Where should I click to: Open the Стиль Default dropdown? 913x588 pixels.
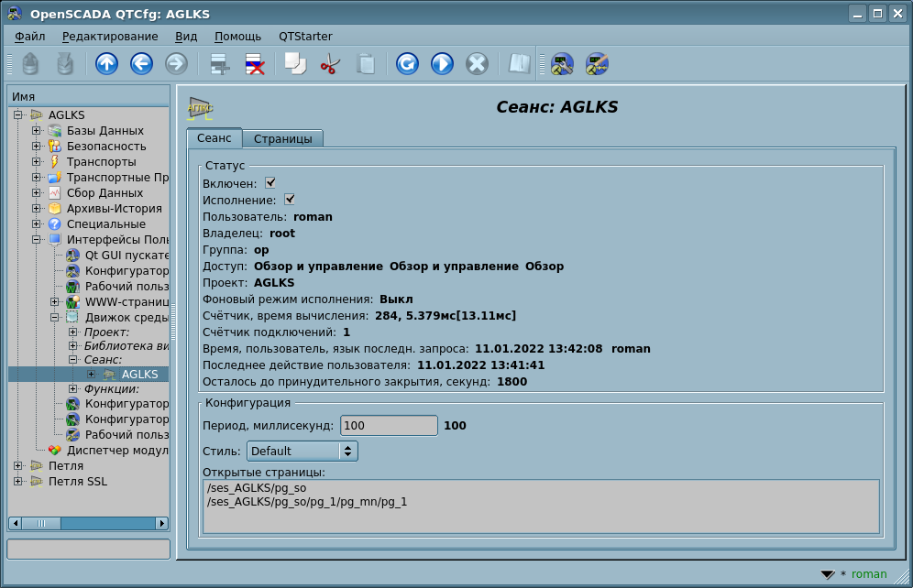coord(302,451)
